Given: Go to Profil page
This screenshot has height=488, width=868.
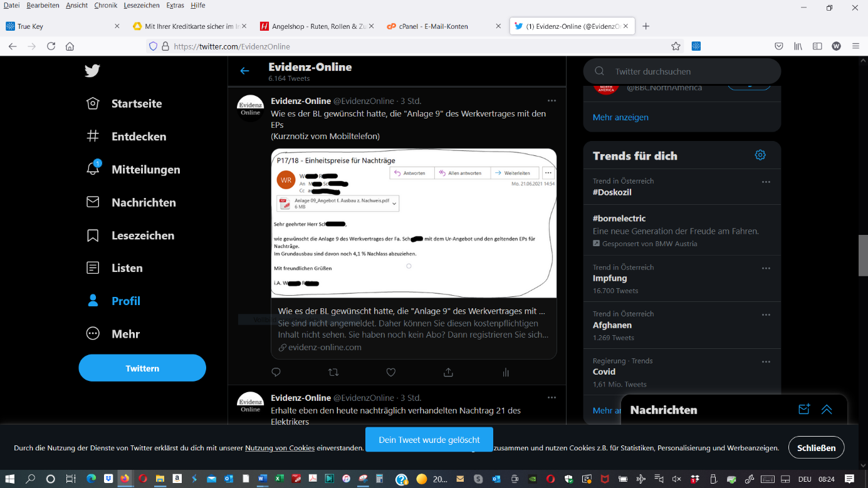Looking at the screenshot, I should click(x=113, y=301).
